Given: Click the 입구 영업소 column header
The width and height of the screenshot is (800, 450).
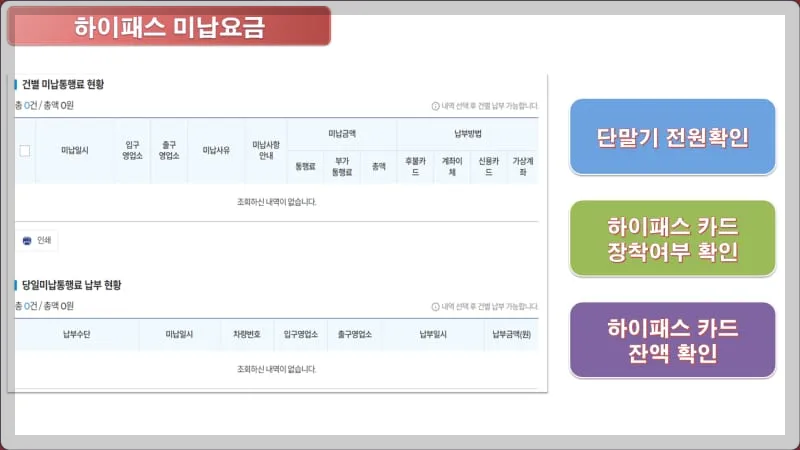Looking at the screenshot, I should tap(132, 150).
